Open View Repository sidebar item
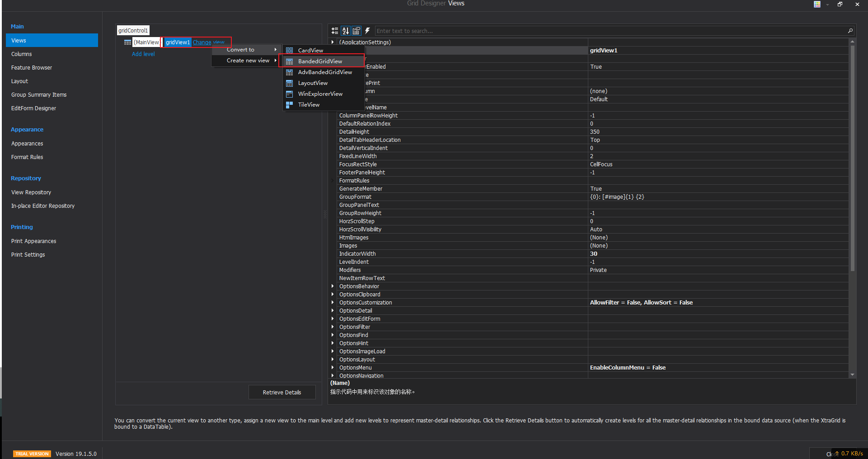Viewport: 868px width, 459px height. pyautogui.click(x=52, y=192)
